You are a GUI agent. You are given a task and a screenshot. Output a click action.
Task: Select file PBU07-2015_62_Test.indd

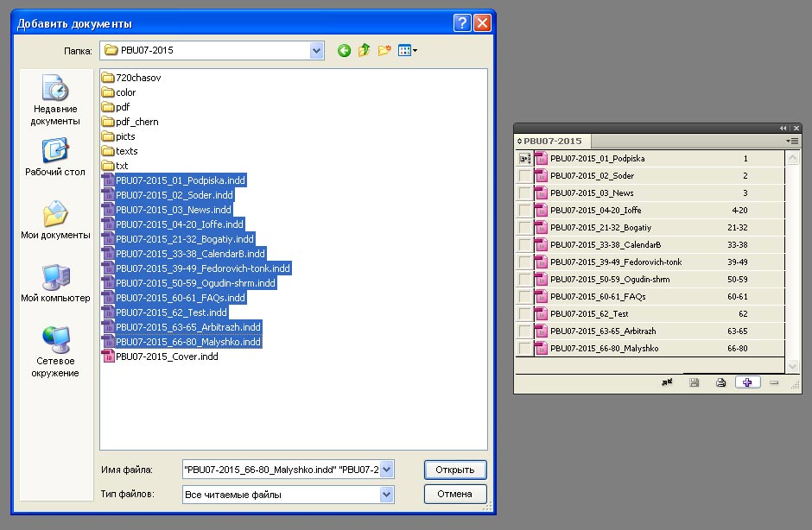(x=165, y=312)
